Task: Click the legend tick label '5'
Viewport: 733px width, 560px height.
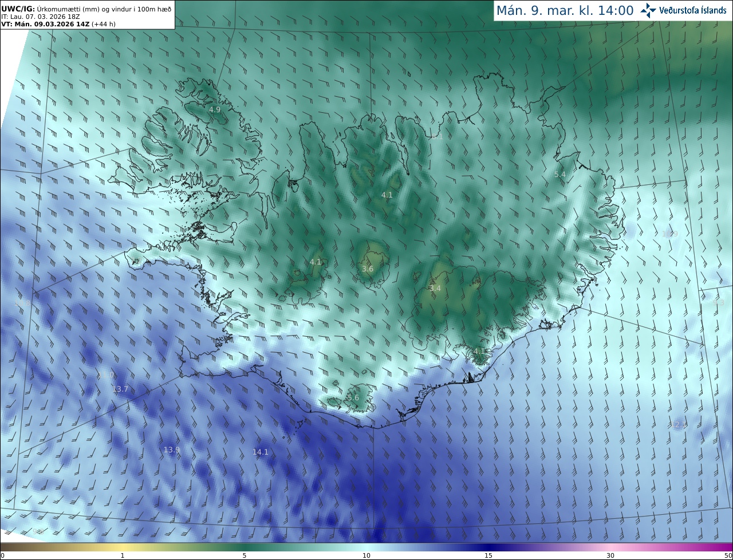Action: point(245,555)
